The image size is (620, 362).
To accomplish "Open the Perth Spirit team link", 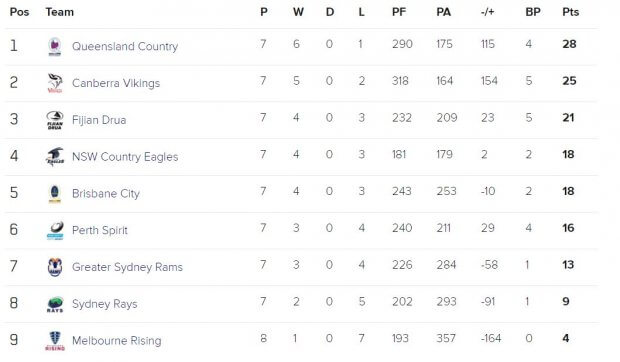I will [x=100, y=230].
